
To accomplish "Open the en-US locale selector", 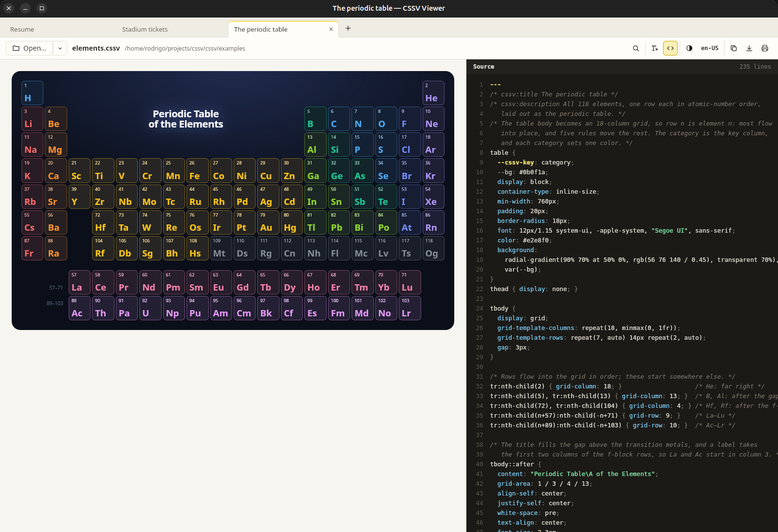I will 710,48.
